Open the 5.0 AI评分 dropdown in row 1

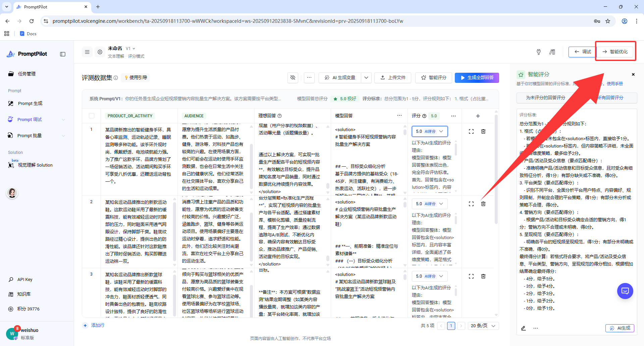(430, 131)
